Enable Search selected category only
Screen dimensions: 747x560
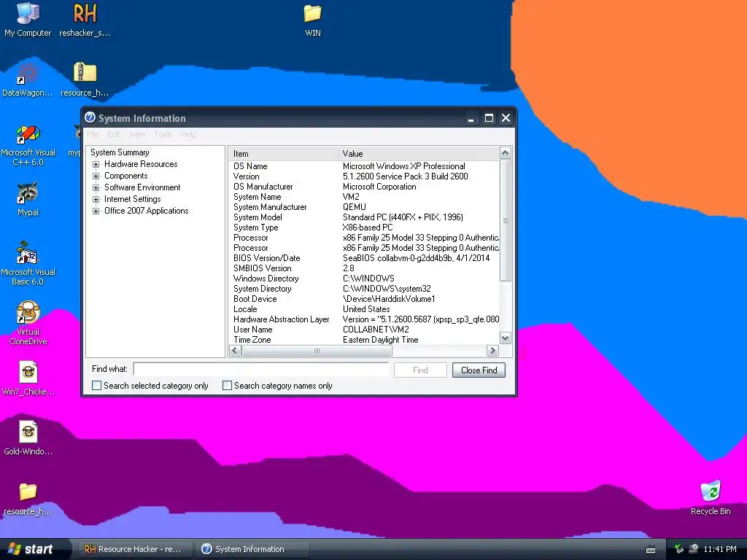(96, 385)
